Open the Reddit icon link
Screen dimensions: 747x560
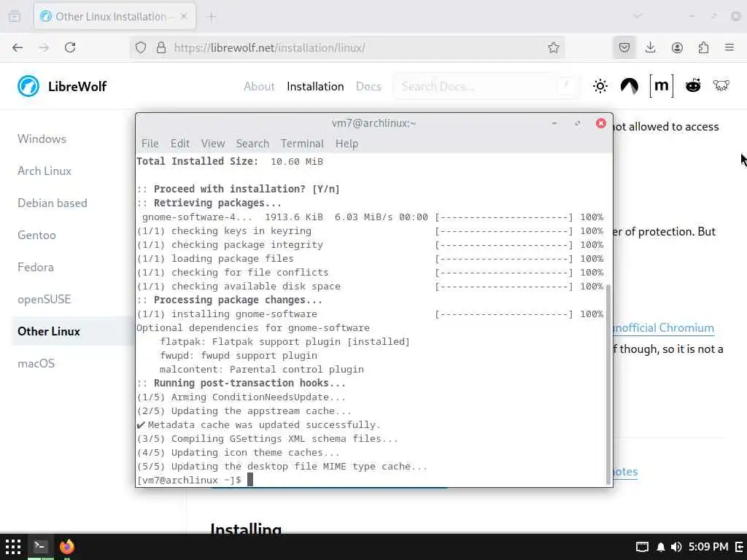click(x=693, y=86)
